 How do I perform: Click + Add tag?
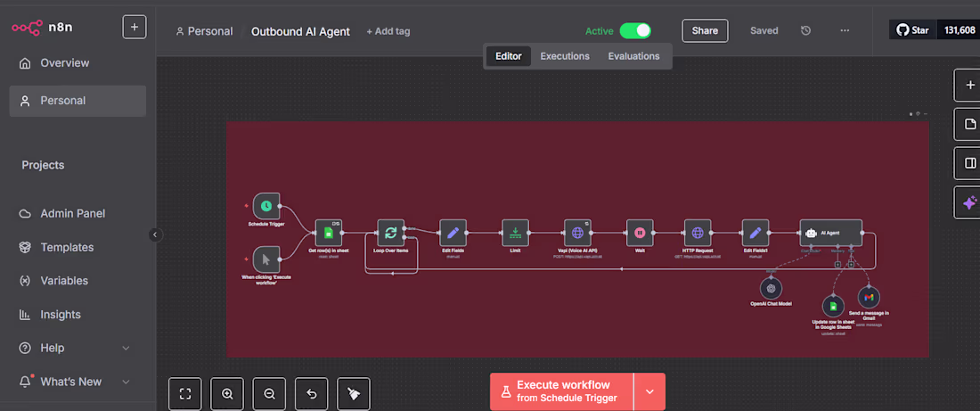tap(388, 31)
